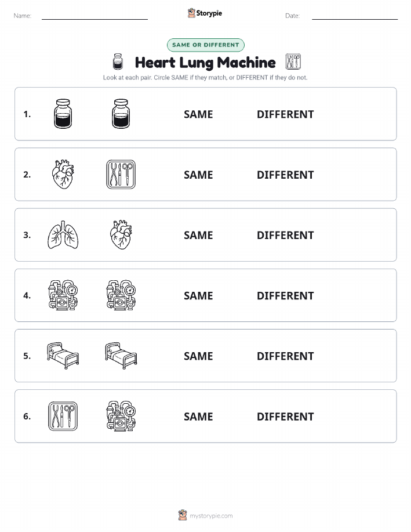Click the heart icon in row 2
This screenshot has height=532, width=411.
[x=63, y=175]
